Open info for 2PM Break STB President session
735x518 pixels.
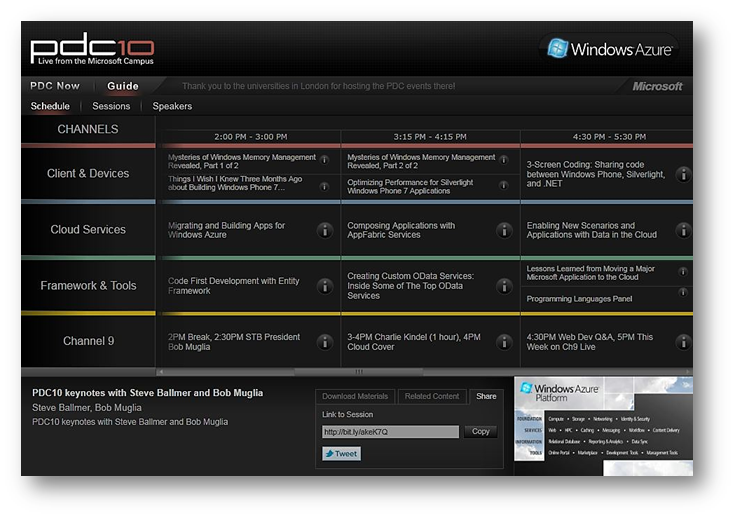tap(325, 342)
